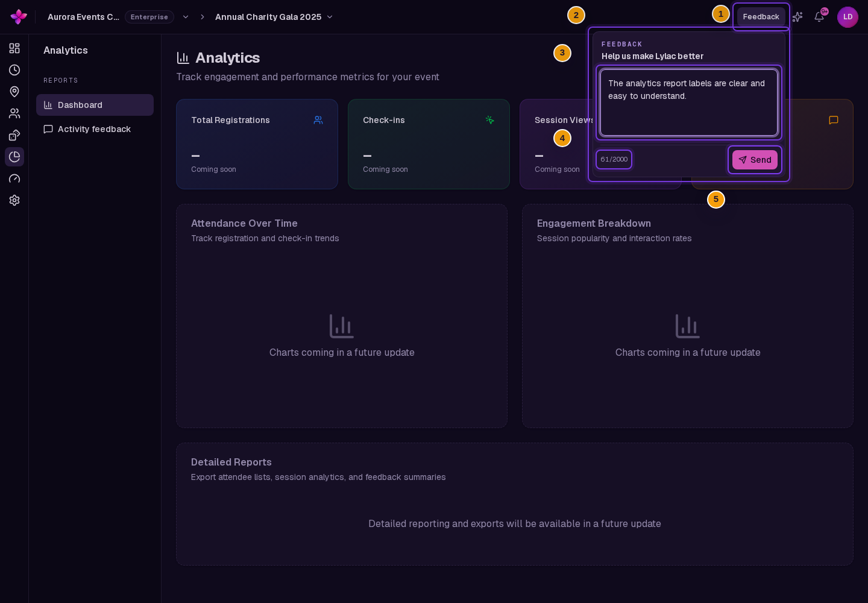Click the "Detailed Reports" heading
The image size is (868, 603).
pyautogui.click(x=231, y=462)
